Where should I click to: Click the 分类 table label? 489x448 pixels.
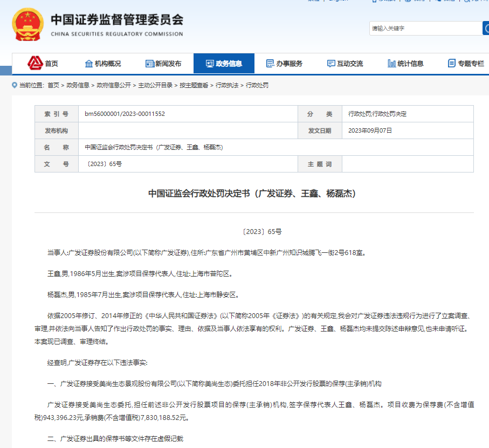[x=320, y=114]
